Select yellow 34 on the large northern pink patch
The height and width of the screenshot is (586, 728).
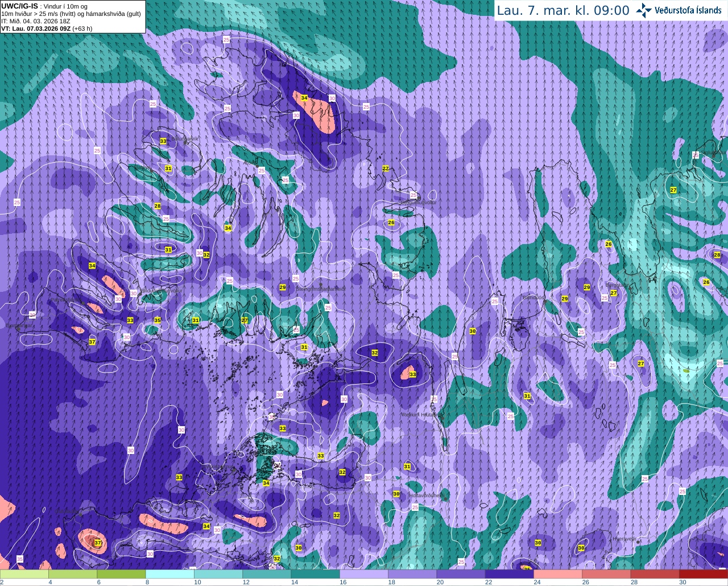click(304, 98)
